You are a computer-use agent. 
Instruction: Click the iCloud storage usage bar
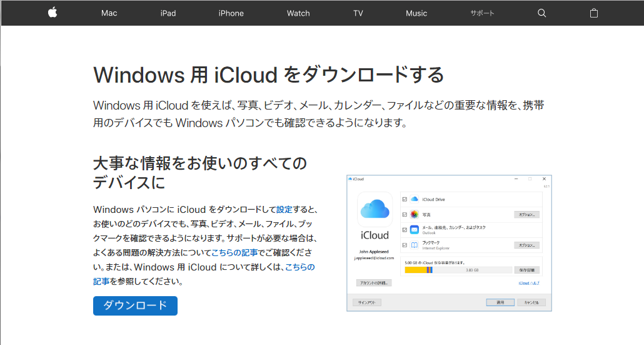[458, 270]
